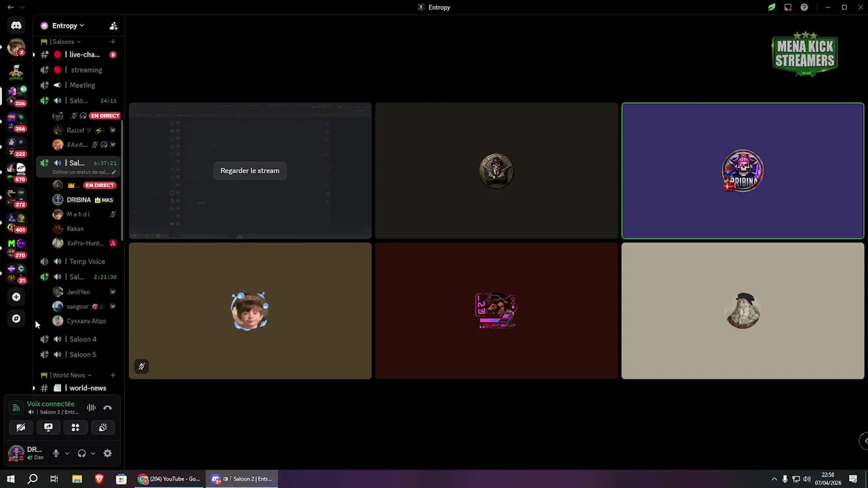Click the Voix connectée status text

(51, 404)
